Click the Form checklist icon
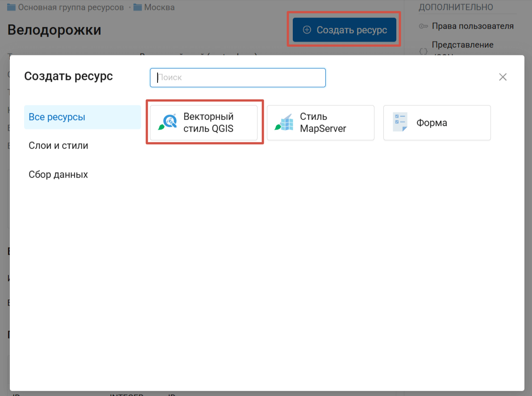 tap(400, 123)
